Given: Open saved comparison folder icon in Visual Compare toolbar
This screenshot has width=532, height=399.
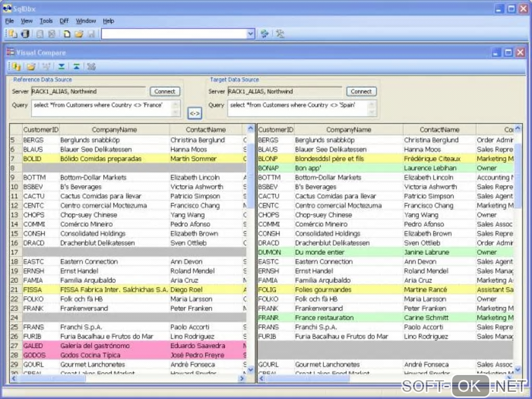Looking at the screenshot, I should pos(31,66).
